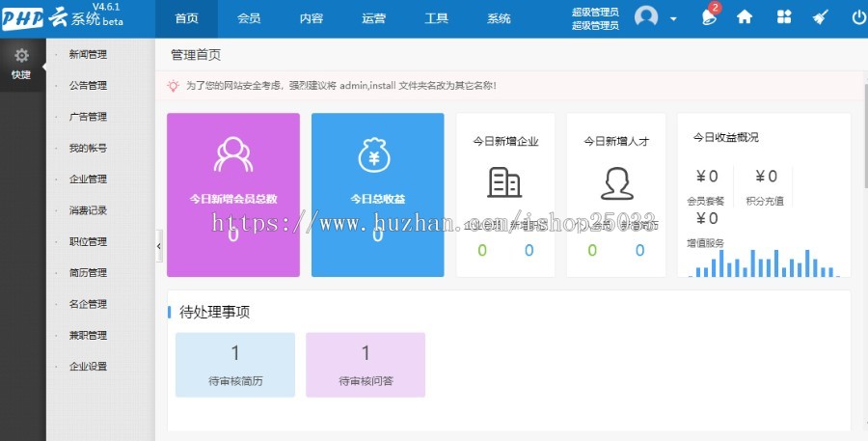The image size is (868, 441).
Task: Open 兼职管理 in sidebar
Action: coord(88,335)
